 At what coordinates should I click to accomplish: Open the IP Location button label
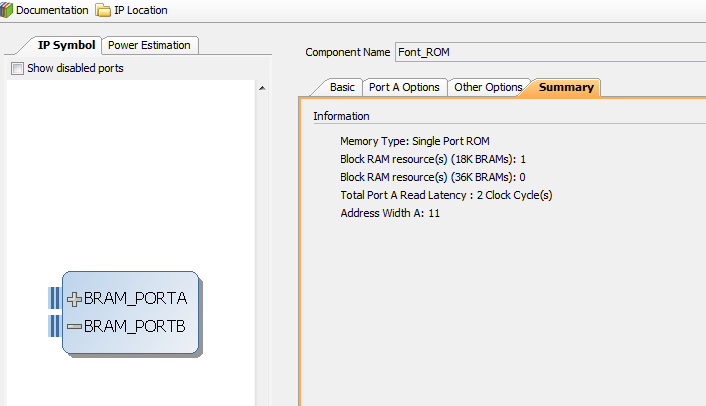140,10
